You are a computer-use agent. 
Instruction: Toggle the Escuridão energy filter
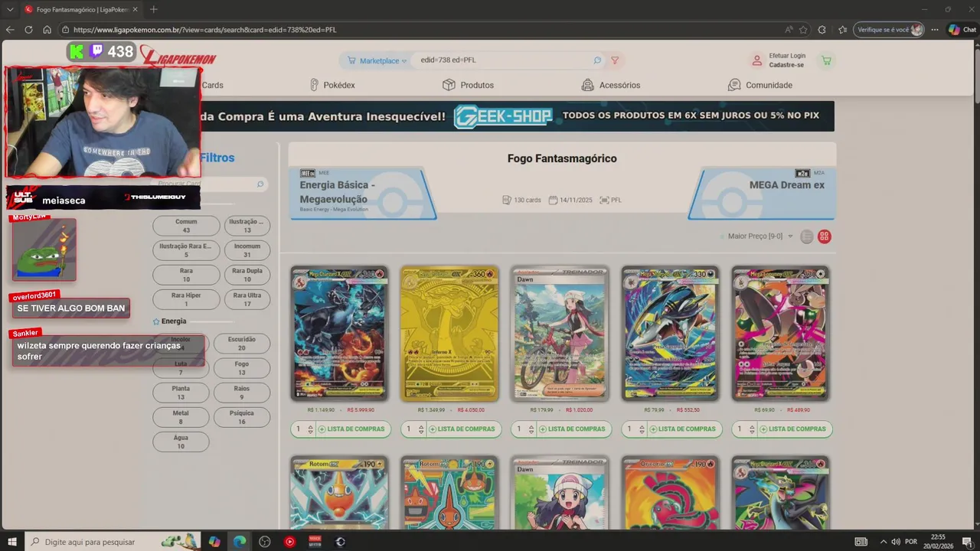point(242,344)
